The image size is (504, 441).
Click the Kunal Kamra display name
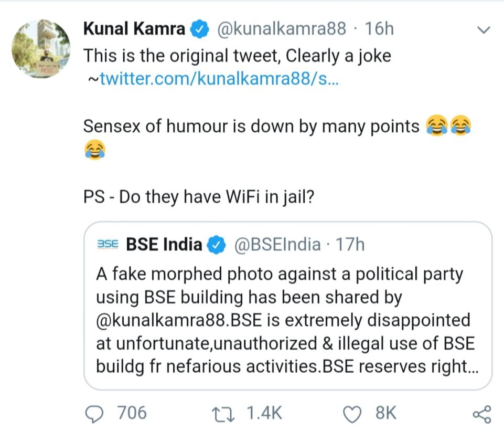pos(134,29)
